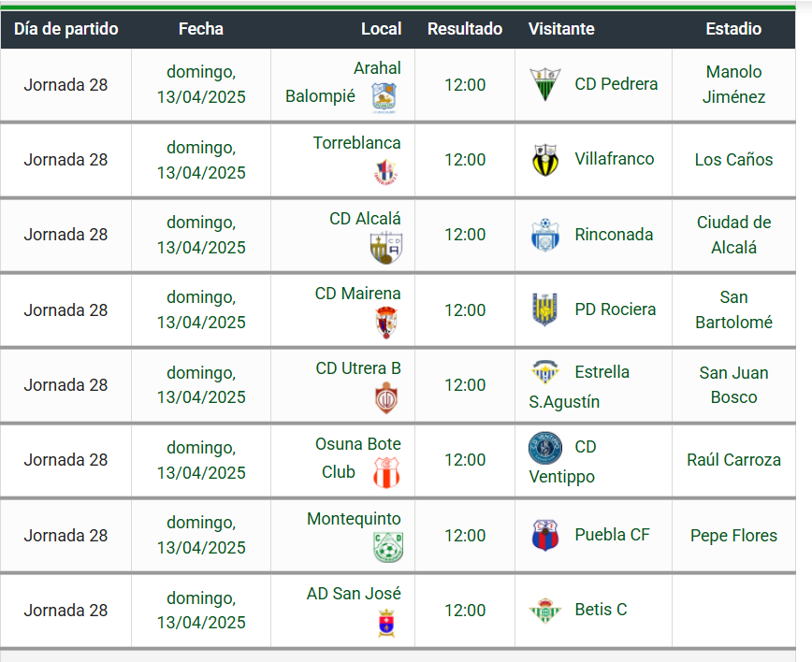Screen dimensions: 812x662
Task: Open the AD San José team link
Action: pyautogui.click(x=354, y=594)
